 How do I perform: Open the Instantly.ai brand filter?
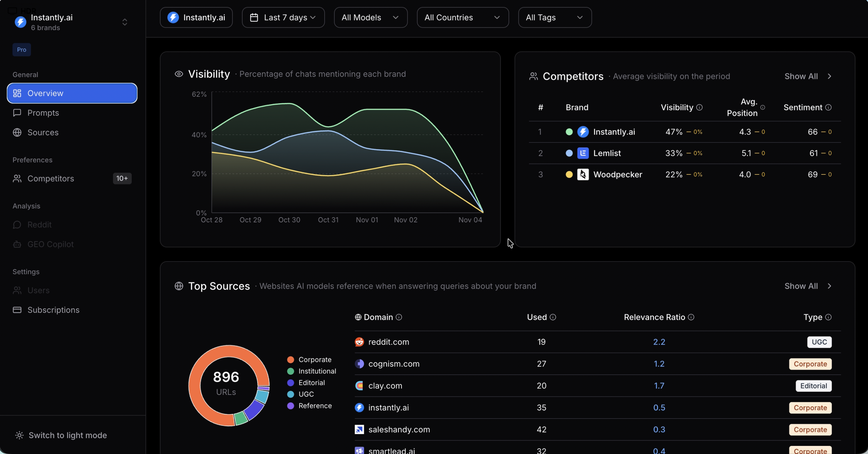[196, 17]
